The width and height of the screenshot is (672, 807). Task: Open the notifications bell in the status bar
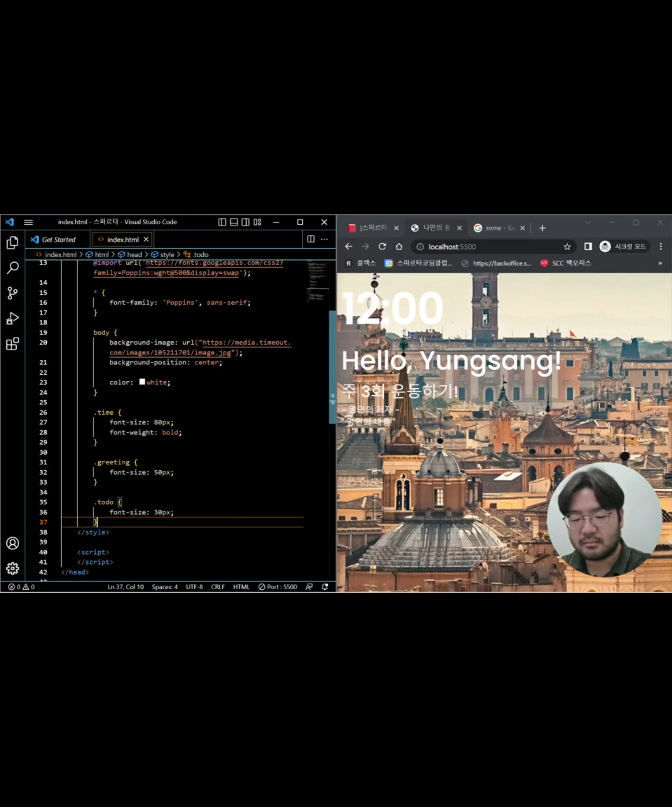(325, 587)
